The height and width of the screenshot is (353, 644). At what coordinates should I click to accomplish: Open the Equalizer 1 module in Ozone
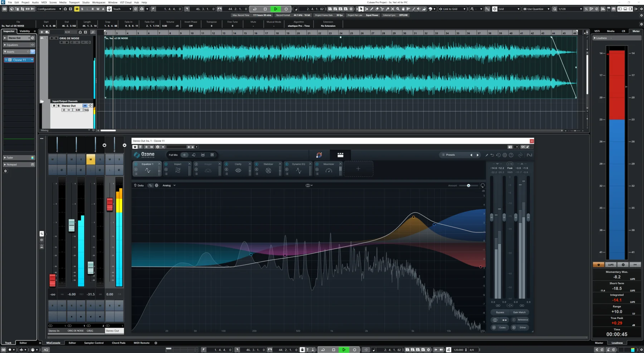point(147,164)
